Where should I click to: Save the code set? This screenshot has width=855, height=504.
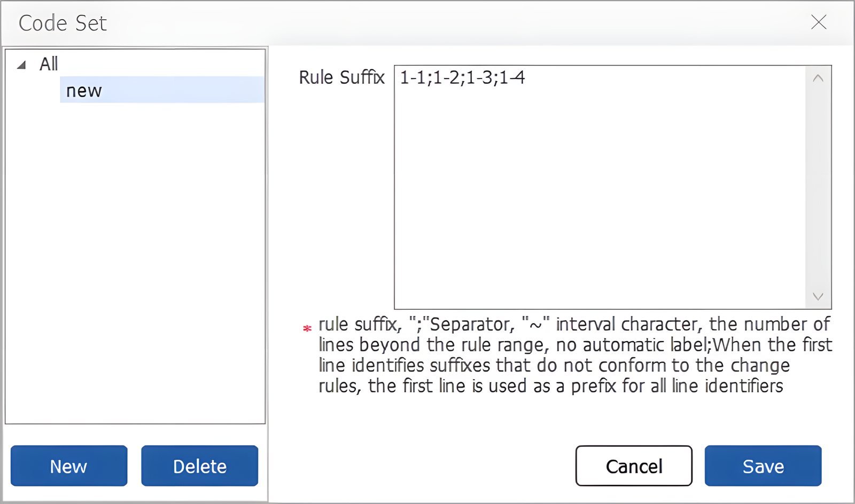(763, 466)
